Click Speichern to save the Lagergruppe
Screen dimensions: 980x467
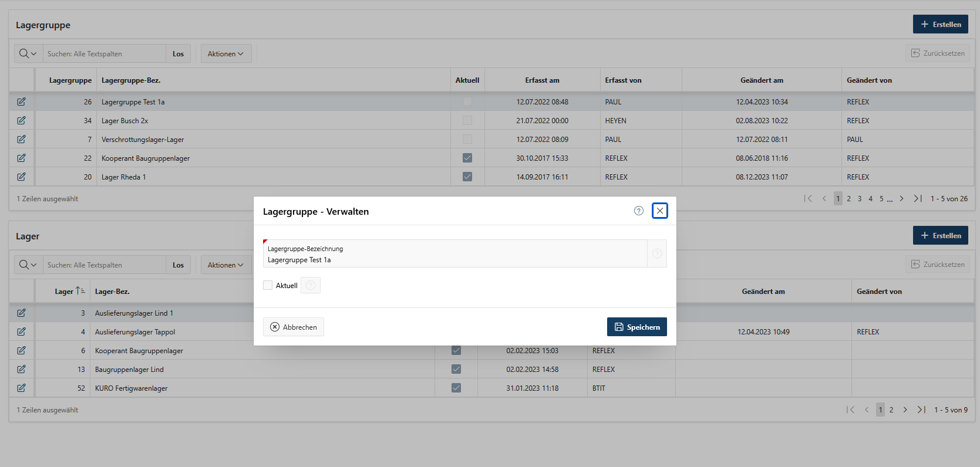[x=637, y=327]
